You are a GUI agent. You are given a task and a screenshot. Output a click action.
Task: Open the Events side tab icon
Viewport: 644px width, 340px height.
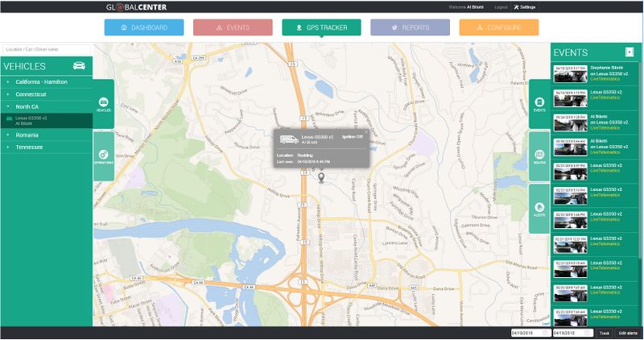point(539,102)
